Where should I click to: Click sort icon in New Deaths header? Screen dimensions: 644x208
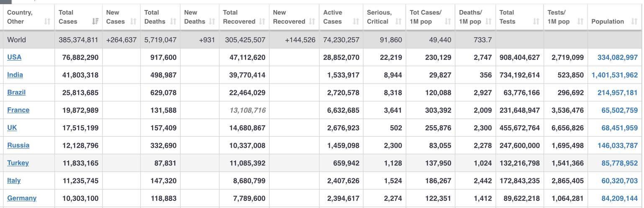(x=212, y=21)
